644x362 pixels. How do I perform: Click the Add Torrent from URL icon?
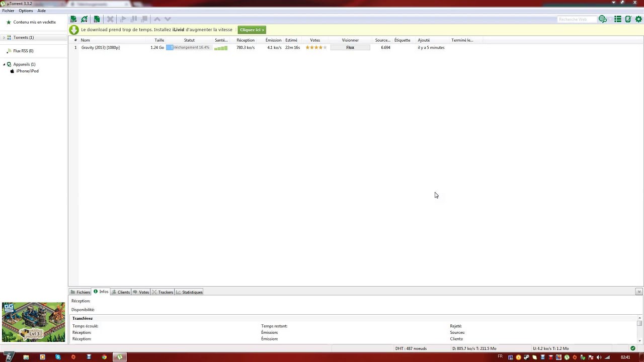pos(84,19)
